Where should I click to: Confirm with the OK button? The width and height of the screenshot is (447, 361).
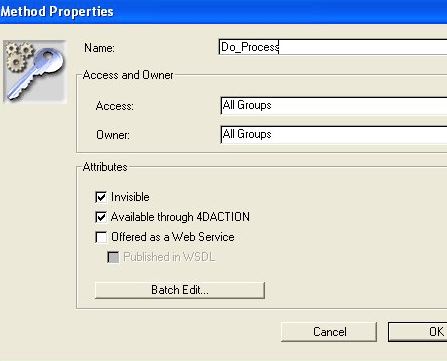418,332
